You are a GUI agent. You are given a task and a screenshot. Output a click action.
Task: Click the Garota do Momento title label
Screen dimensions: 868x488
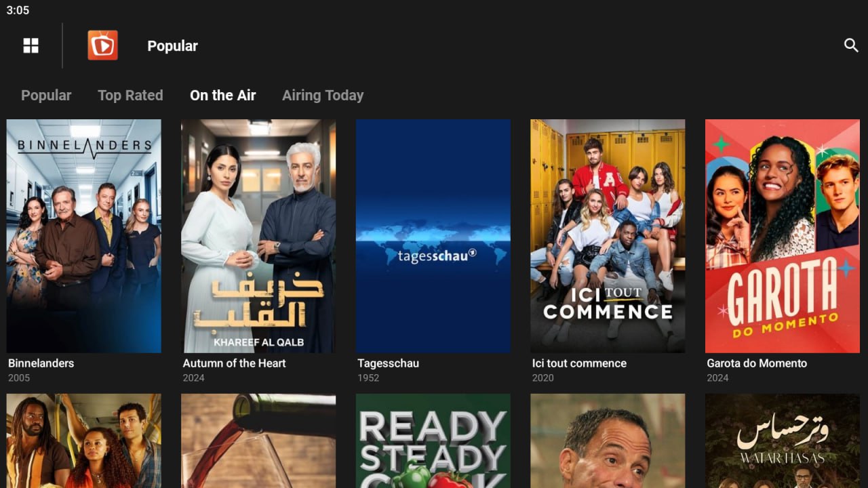[x=757, y=363]
